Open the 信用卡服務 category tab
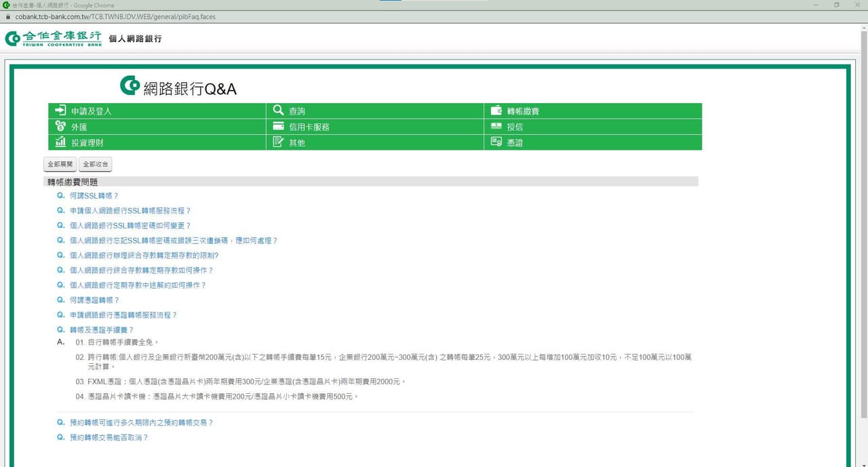 point(309,127)
